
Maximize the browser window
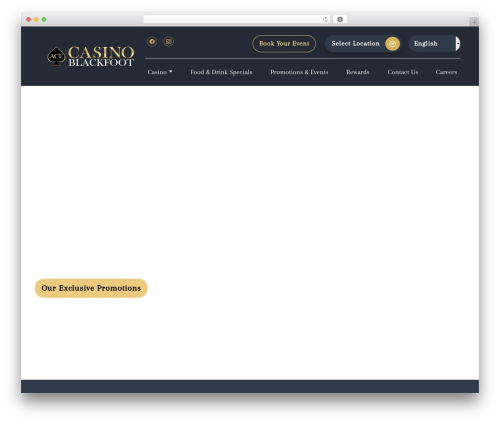click(x=44, y=19)
